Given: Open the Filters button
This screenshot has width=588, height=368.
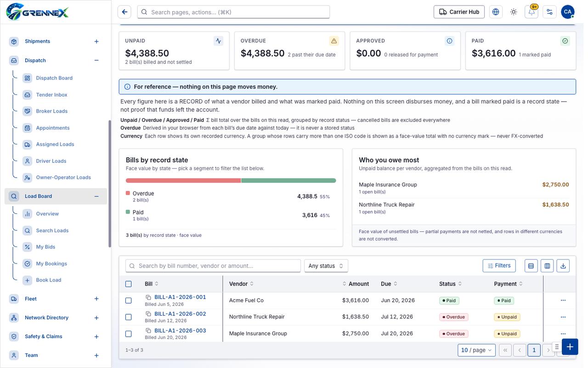Looking at the screenshot, I should click(499, 265).
